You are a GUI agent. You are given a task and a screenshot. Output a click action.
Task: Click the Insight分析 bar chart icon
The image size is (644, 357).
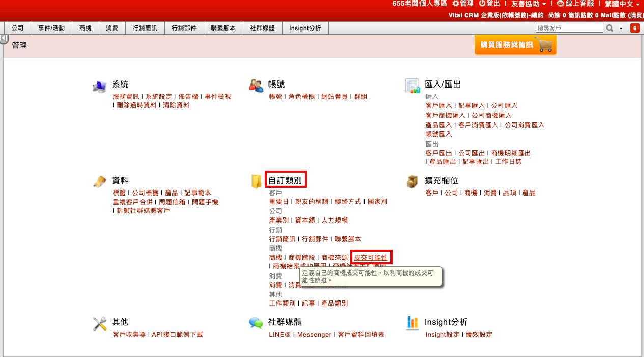pyautogui.click(x=412, y=322)
